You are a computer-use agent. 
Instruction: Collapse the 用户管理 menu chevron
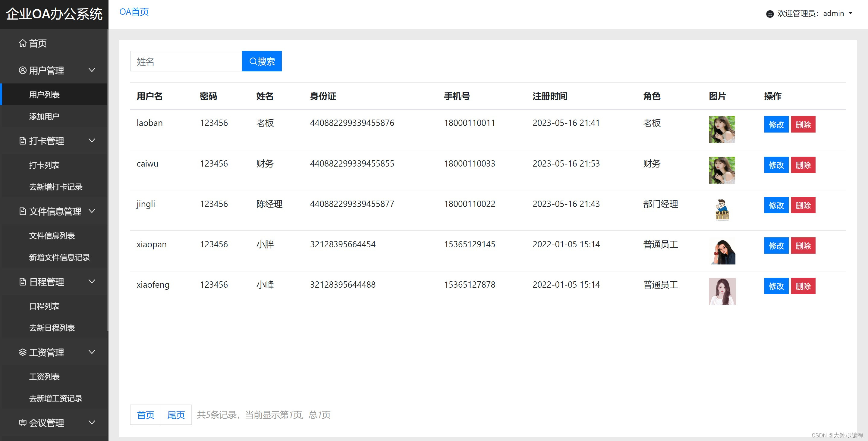[x=92, y=70]
